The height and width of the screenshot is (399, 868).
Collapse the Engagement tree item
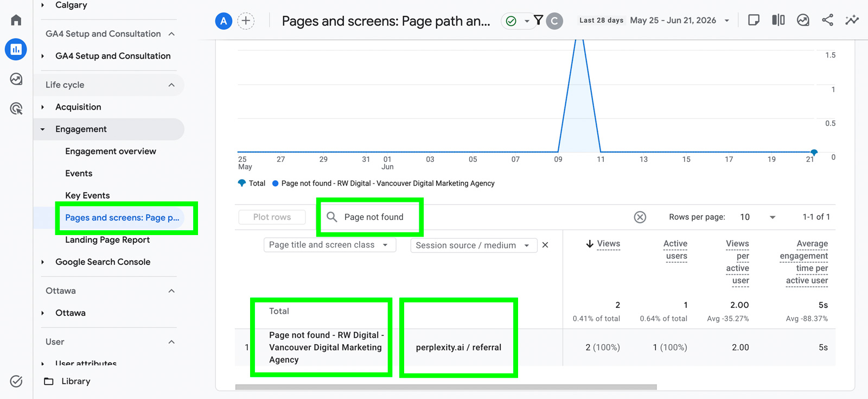[x=43, y=129]
